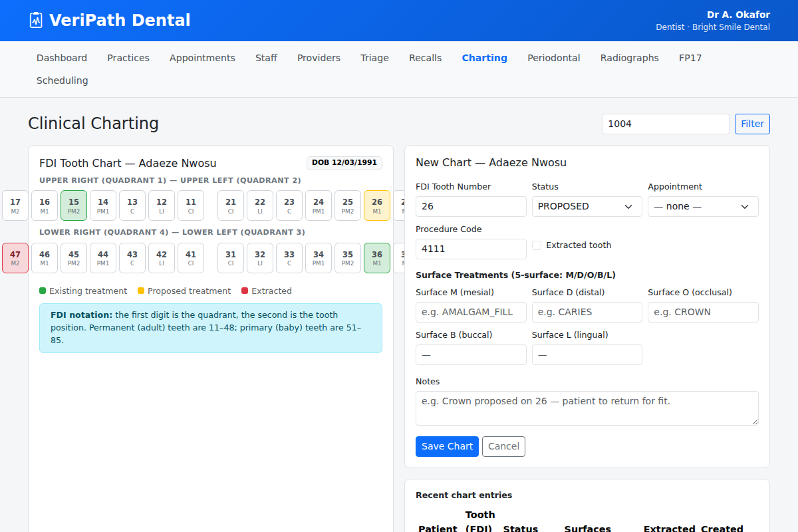This screenshot has height=532, width=798.
Task: Choose tooth 45 on the chart
Action: pos(74,258)
